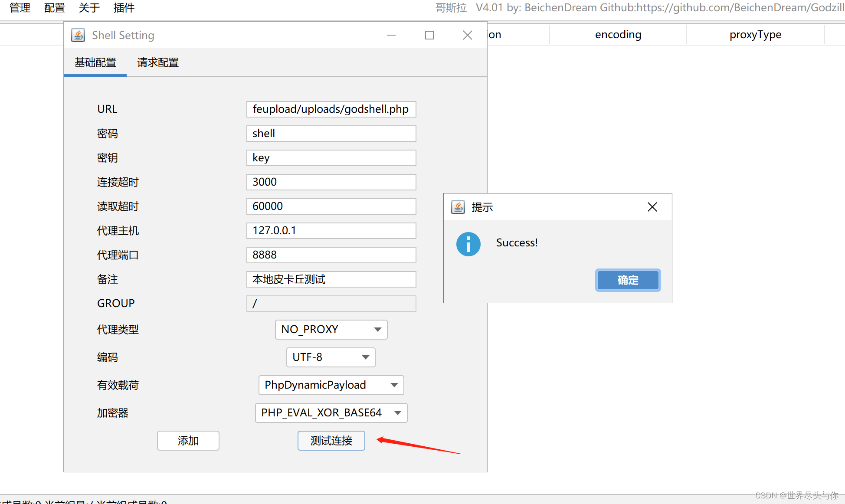Viewport: 845px width, 504px height.
Task: Open the 关于 menu
Action: [89, 8]
